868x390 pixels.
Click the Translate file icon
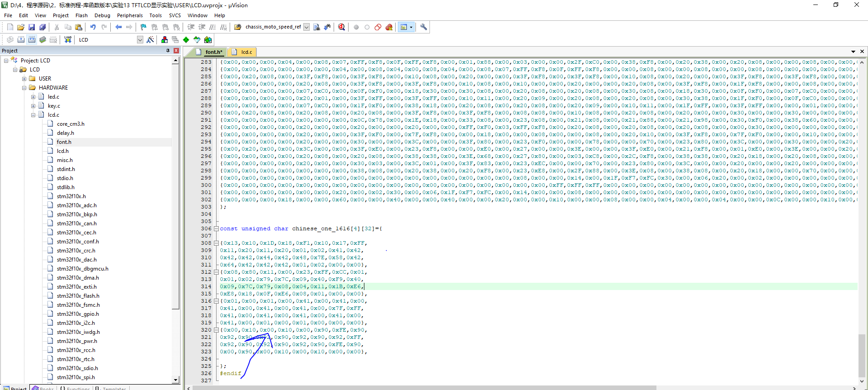(x=10, y=40)
